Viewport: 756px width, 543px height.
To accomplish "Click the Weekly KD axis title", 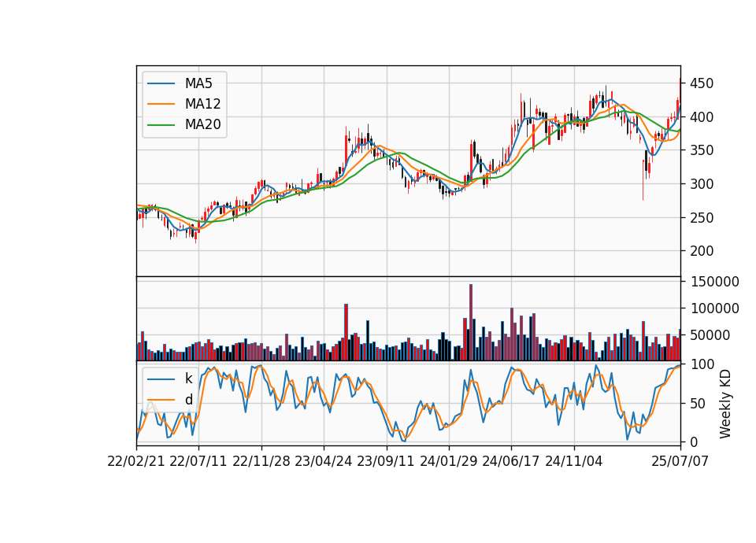I will [x=725, y=404].
